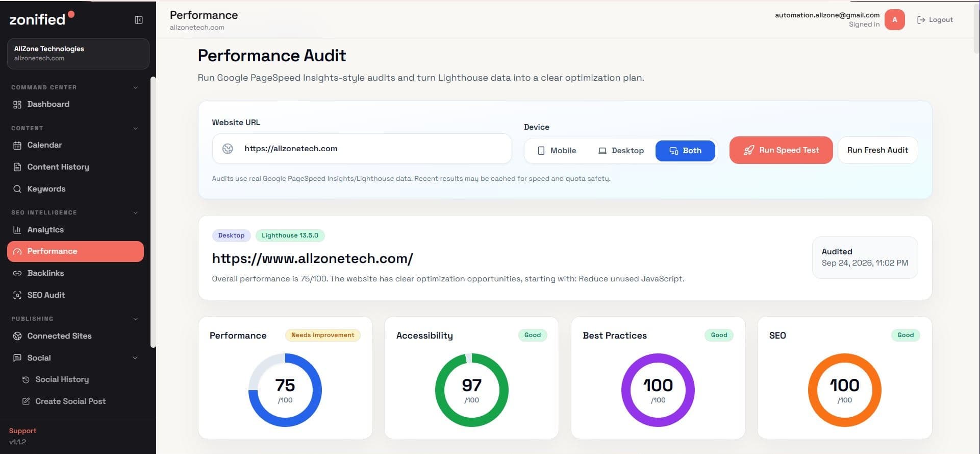Collapse the Social submenu chevron
The width and height of the screenshot is (980, 454).
(135, 358)
